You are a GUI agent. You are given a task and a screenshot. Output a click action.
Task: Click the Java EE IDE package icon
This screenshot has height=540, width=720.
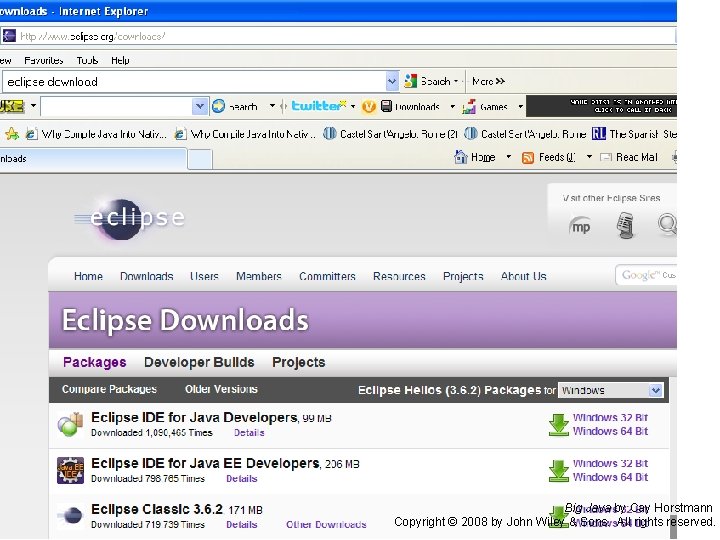coord(70,470)
